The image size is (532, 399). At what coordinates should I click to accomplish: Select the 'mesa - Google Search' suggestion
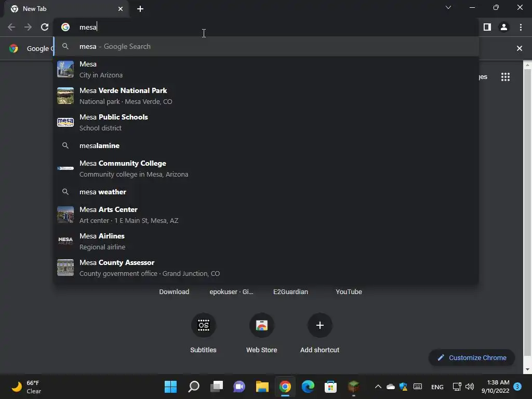point(266,46)
